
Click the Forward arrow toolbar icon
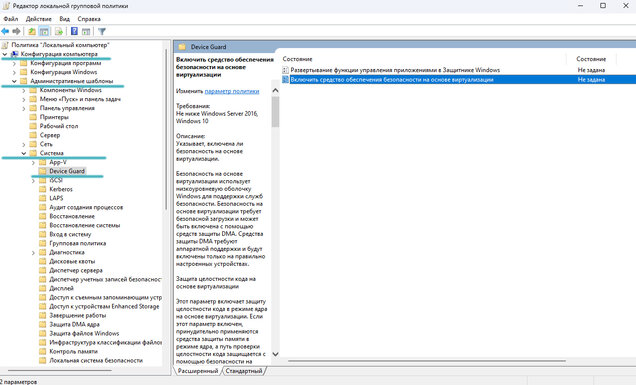click(x=16, y=31)
